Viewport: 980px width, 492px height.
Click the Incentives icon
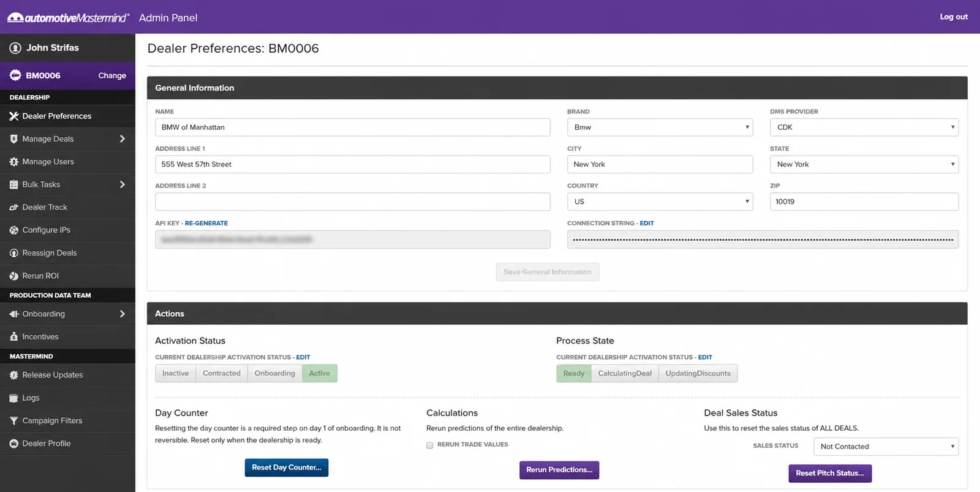[14, 337]
